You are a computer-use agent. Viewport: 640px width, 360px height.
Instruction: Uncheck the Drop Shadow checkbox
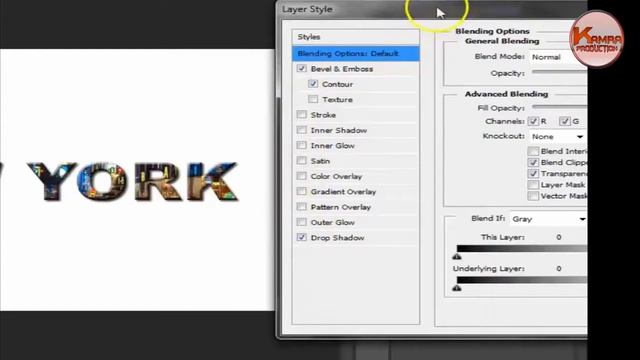coord(302,238)
